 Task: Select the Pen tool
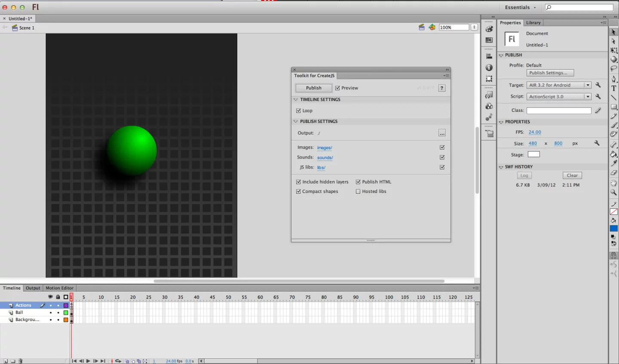point(614,79)
